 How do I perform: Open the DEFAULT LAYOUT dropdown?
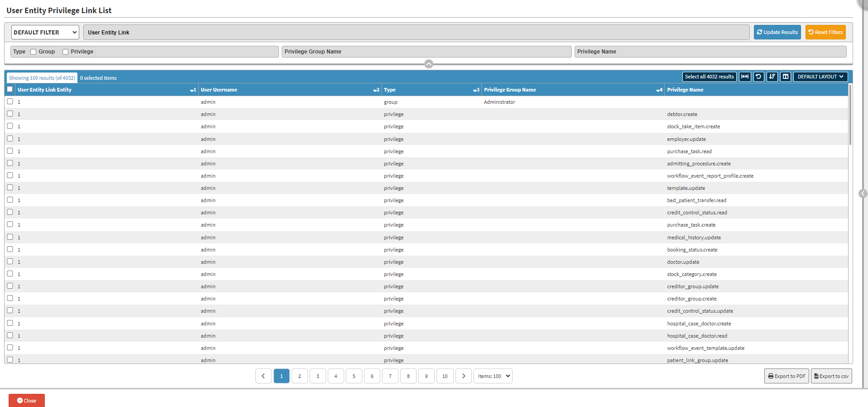tap(820, 77)
